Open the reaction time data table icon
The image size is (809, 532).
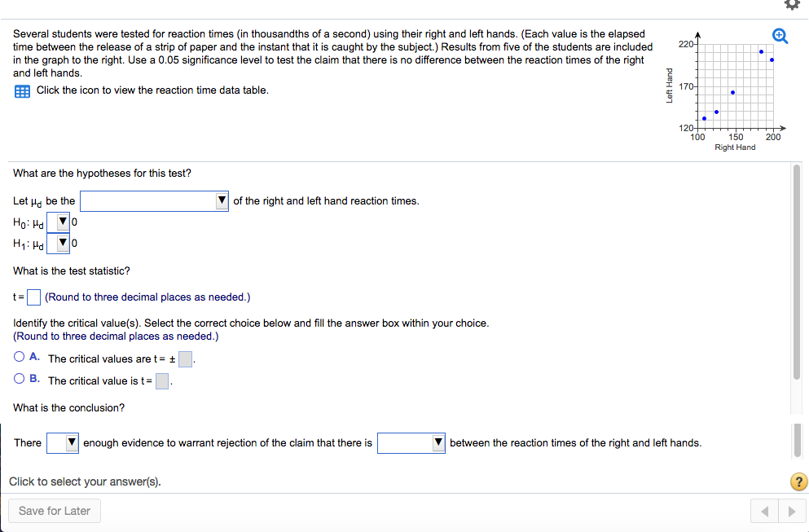[22, 91]
